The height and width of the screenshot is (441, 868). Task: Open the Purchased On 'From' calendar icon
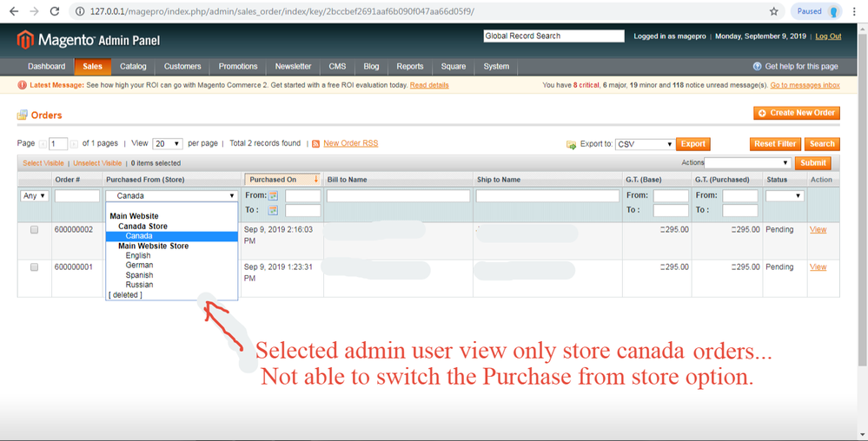(x=273, y=196)
